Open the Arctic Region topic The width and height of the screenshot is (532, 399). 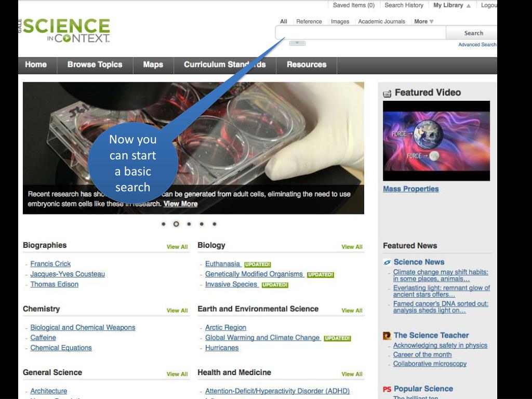click(x=225, y=327)
